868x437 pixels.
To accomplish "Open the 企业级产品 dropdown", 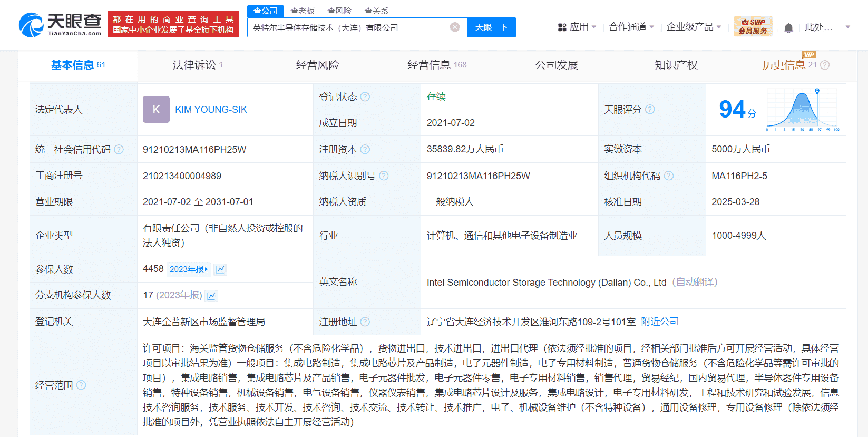I will point(693,27).
